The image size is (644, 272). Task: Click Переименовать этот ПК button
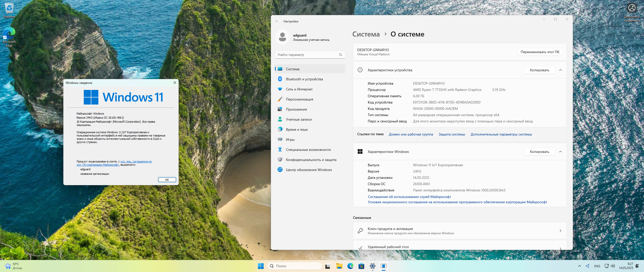(540, 52)
